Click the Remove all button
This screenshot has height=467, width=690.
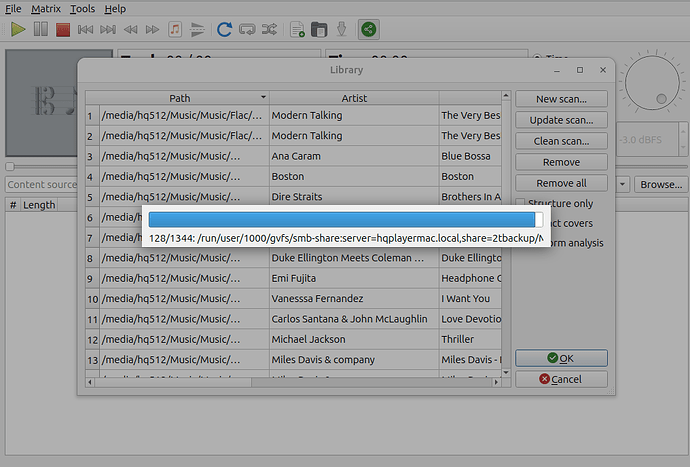click(x=561, y=183)
